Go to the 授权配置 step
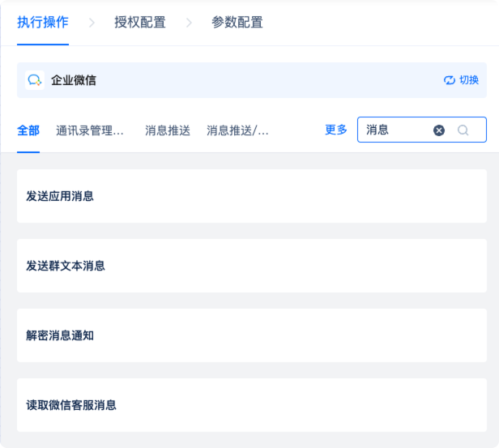This screenshot has width=499, height=448. pos(140,23)
